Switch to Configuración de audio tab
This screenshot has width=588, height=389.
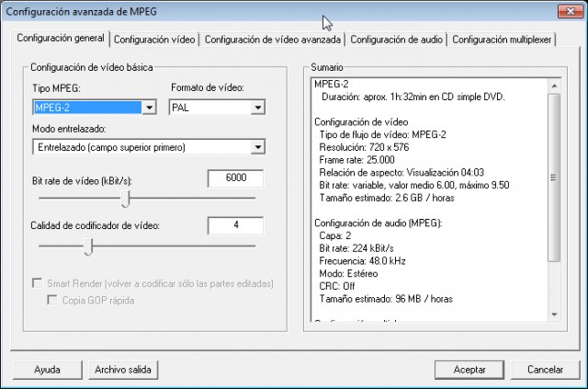click(396, 40)
